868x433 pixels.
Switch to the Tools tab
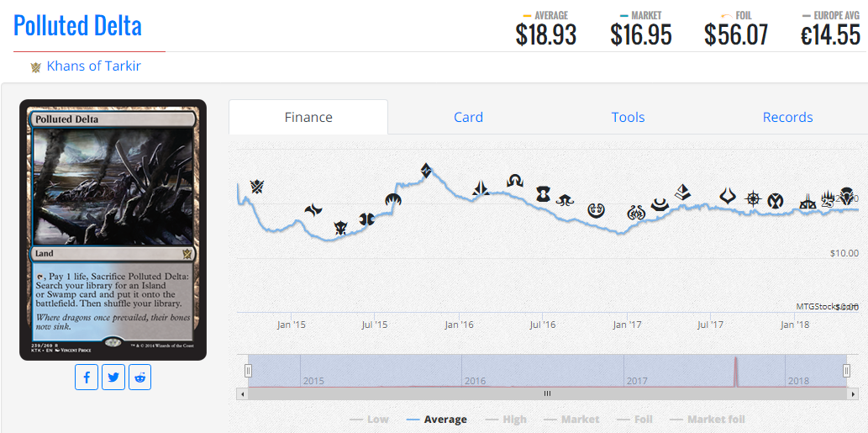point(628,118)
